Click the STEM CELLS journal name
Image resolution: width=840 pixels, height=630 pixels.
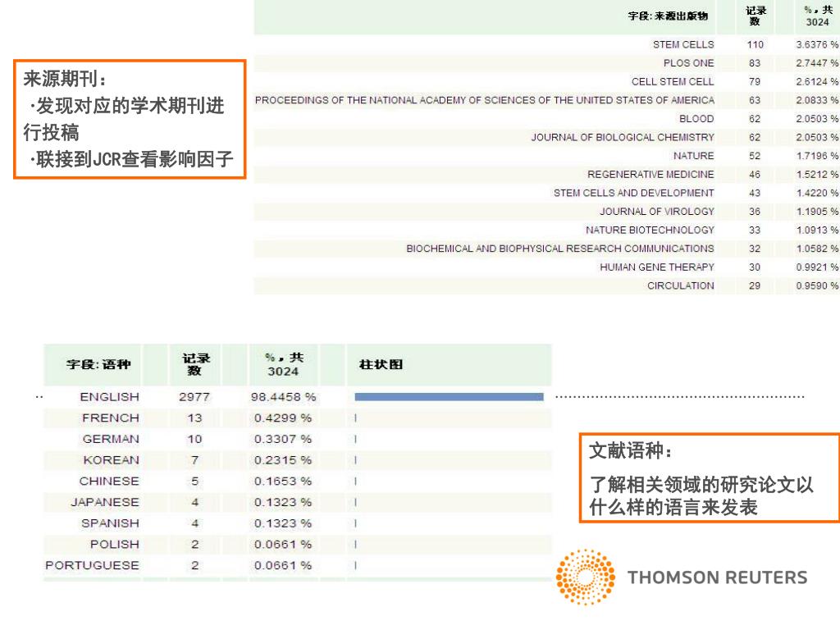tap(683, 44)
